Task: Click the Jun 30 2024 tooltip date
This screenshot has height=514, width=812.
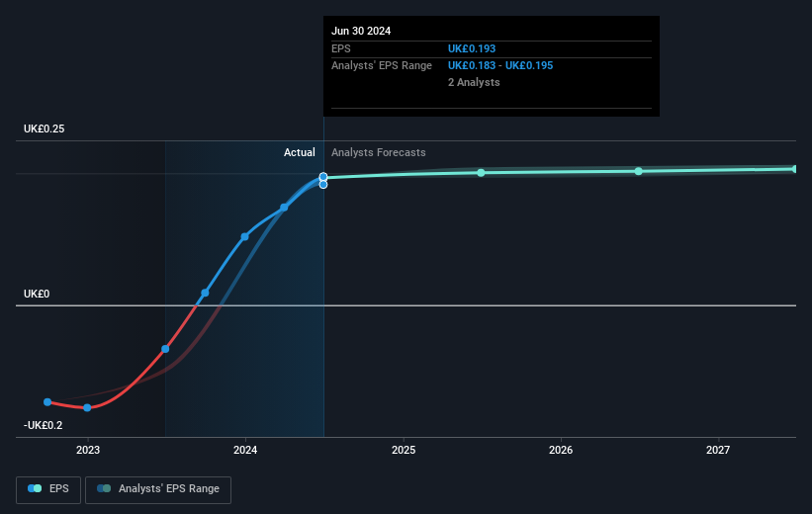Action: pos(361,31)
